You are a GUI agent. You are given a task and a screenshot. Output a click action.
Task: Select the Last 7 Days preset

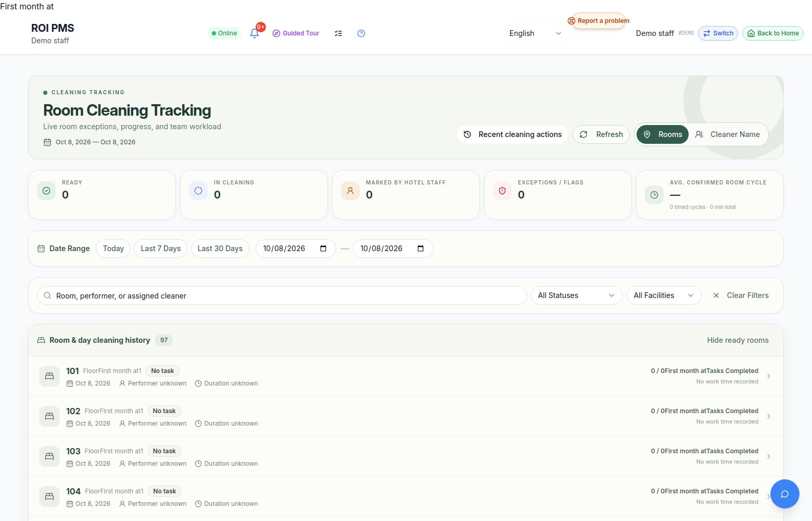(160, 249)
